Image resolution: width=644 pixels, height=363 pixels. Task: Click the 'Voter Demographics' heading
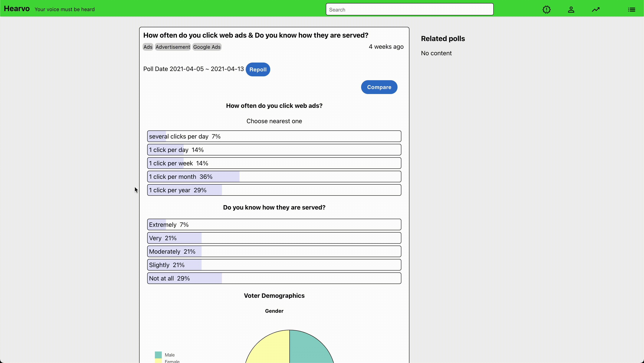(x=274, y=296)
